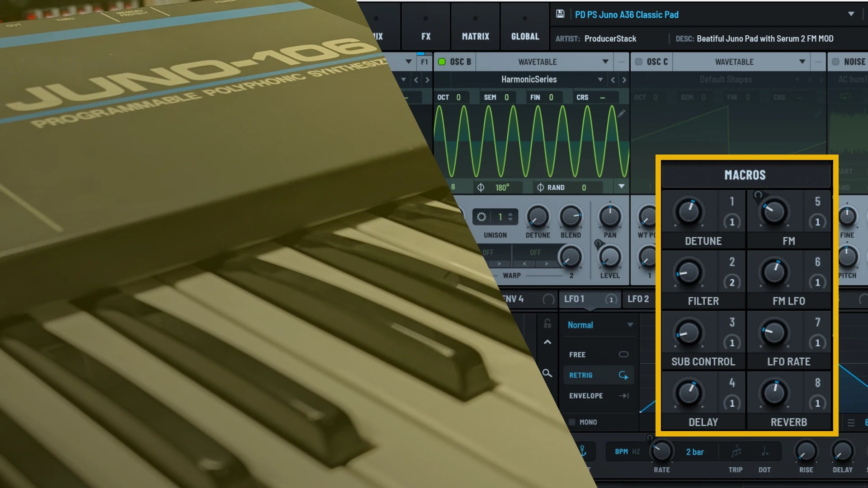Screen dimensions: 868x488
Task: Select the ENVELOPE trigger mode icon
Action: tap(624, 395)
